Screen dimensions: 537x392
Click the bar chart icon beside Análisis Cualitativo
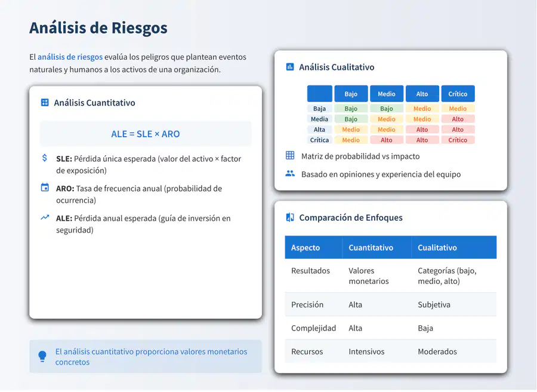290,66
